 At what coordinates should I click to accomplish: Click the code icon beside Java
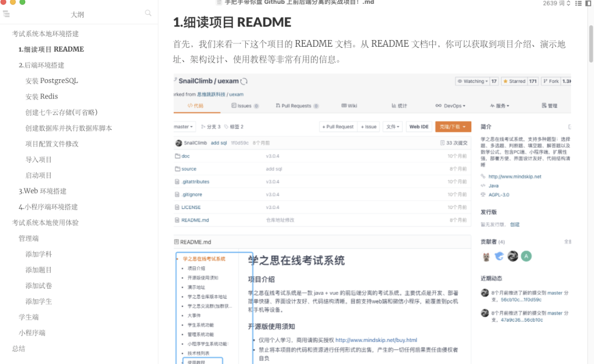click(483, 186)
